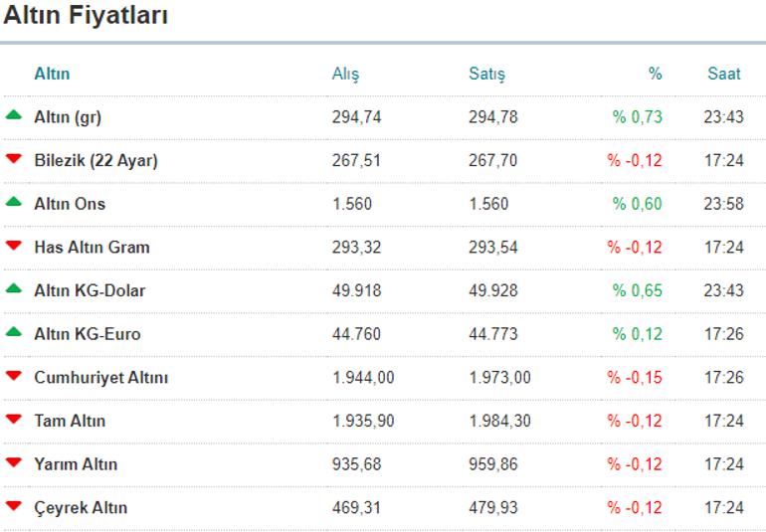Click Altın Ons percentage change value
Image resolution: width=766 pixels, height=532 pixels.
[x=637, y=204]
